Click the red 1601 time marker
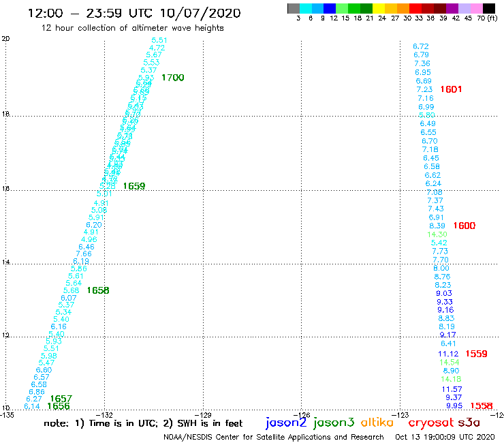This screenshot has height=443, width=504. click(451, 89)
